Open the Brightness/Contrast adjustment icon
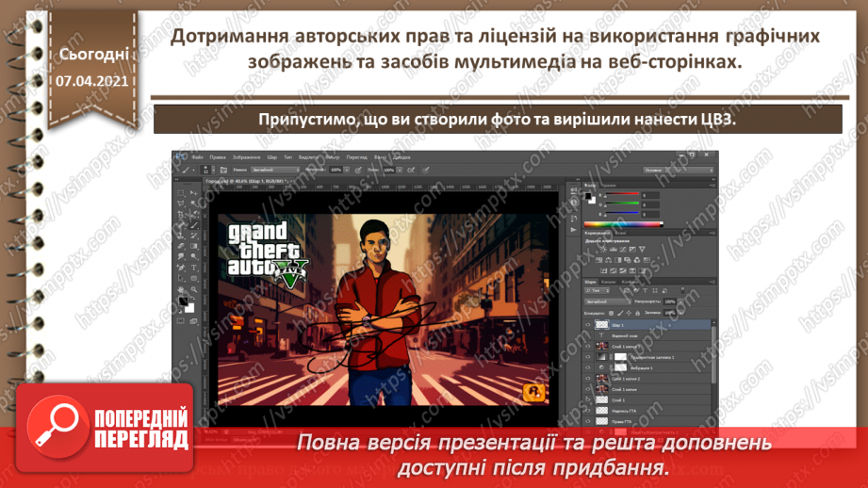 603,249
